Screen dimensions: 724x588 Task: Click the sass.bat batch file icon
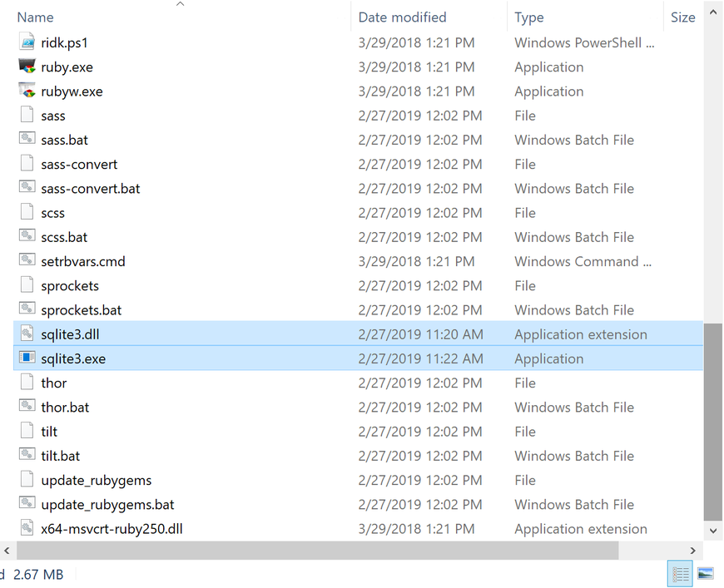click(27, 140)
